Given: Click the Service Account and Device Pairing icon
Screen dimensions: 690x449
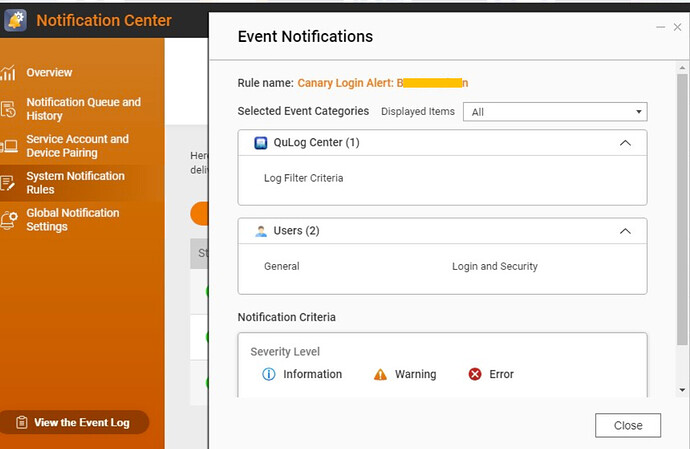Looking at the screenshot, I should (9, 146).
